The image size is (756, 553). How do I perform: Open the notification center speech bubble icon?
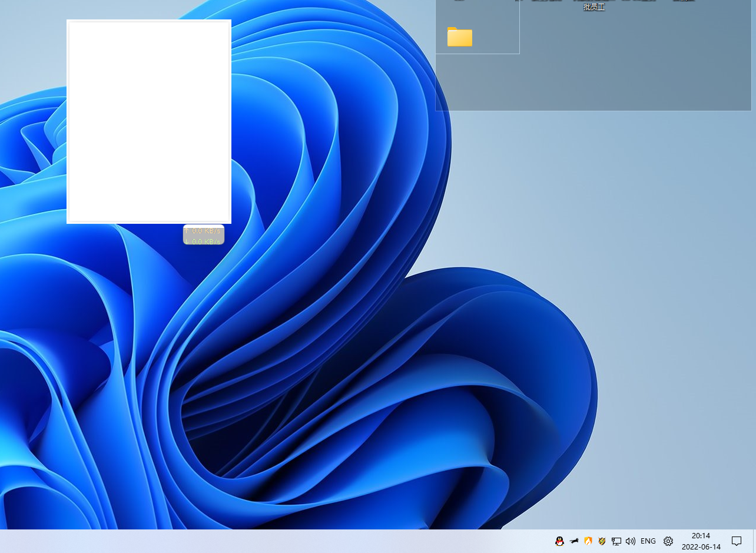point(736,541)
